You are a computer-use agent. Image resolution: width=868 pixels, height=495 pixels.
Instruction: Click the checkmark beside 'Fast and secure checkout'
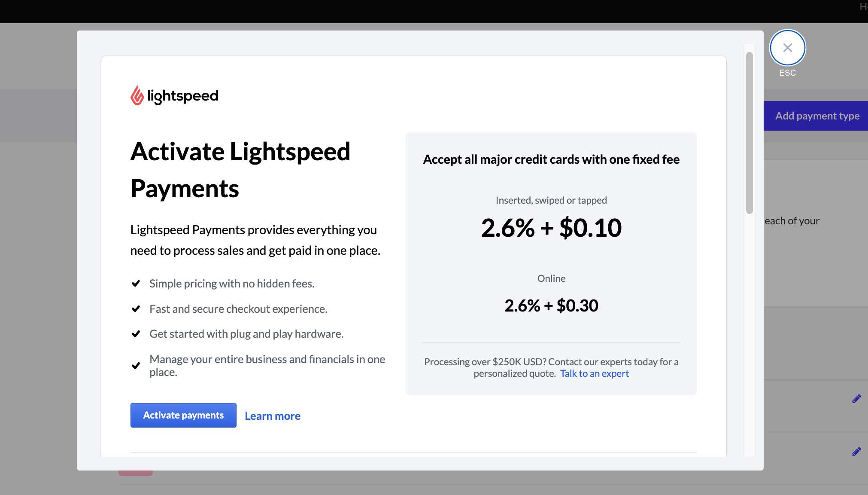click(136, 309)
